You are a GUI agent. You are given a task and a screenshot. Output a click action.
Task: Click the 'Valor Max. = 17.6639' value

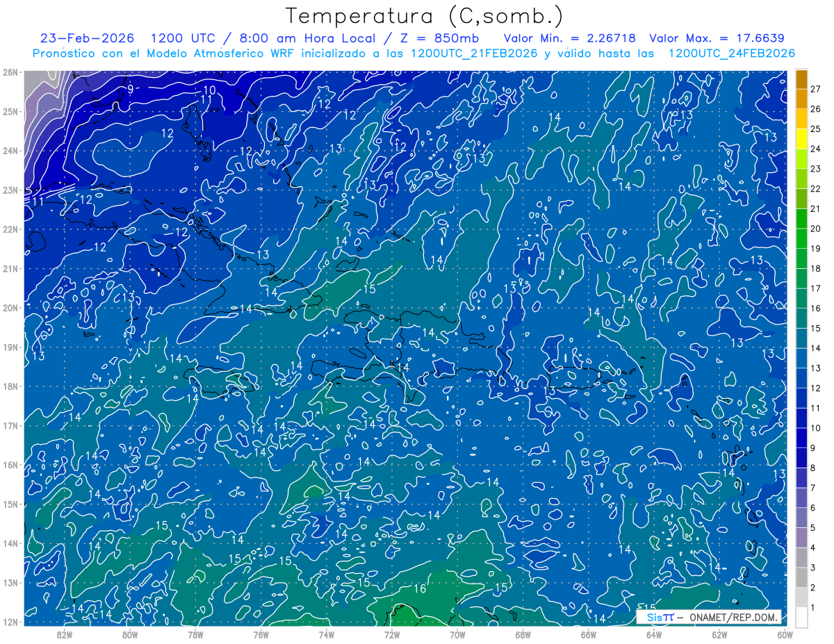[717, 38]
